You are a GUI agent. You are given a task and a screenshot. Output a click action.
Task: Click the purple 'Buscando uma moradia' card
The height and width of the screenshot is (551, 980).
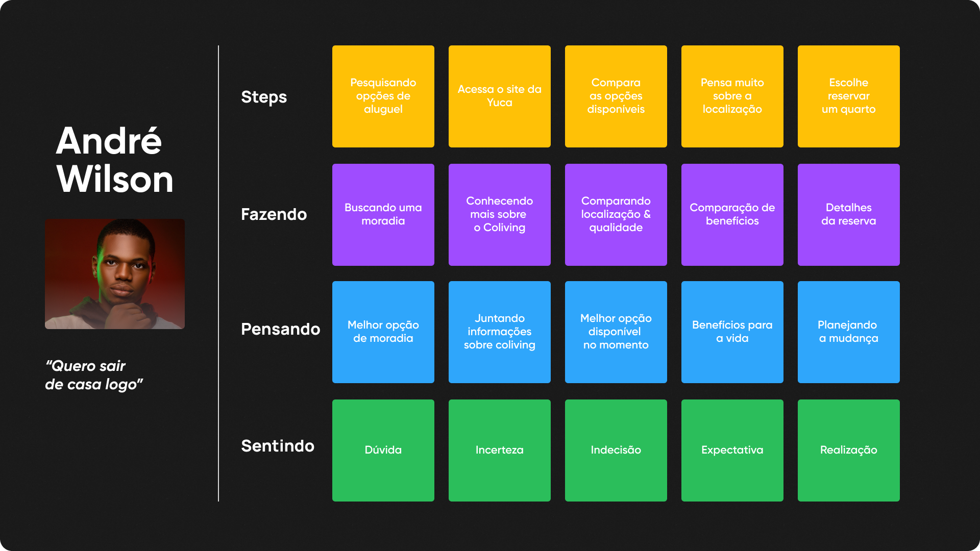coord(383,215)
